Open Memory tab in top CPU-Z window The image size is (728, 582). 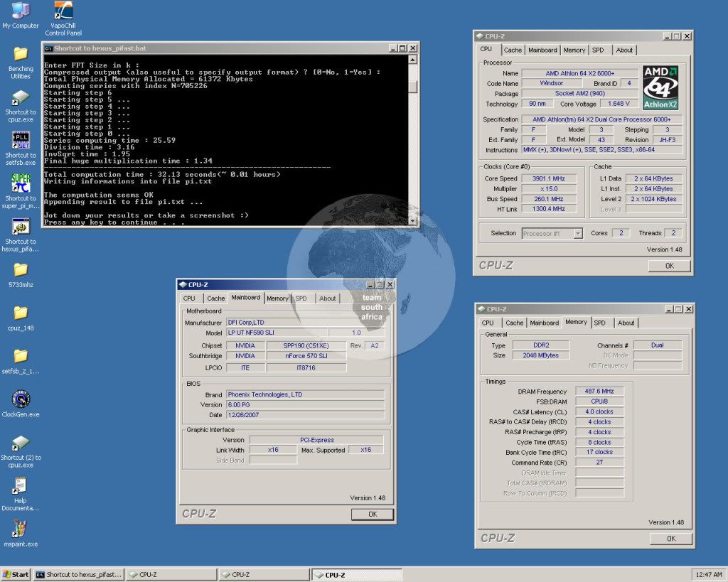tap(574, 50)
